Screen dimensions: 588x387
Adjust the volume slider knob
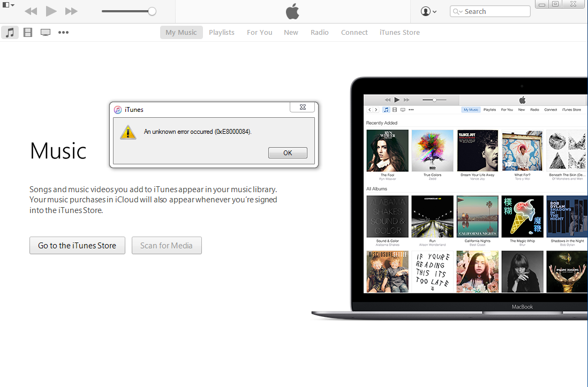tap(152, 11)
